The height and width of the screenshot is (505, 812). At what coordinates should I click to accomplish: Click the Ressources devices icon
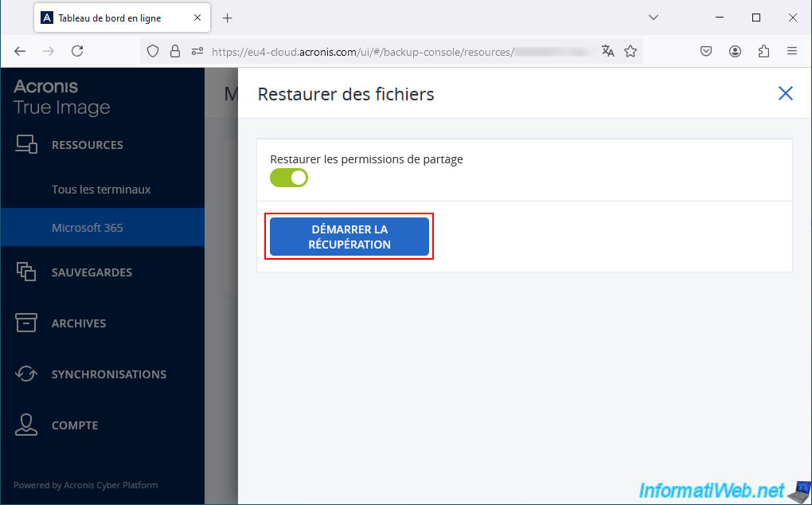(x=26, y=144)
